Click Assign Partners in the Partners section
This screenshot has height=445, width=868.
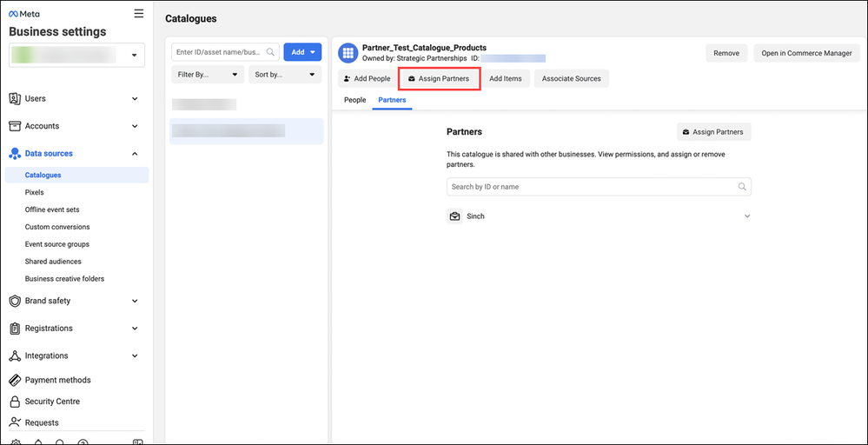tap(713, 132)
